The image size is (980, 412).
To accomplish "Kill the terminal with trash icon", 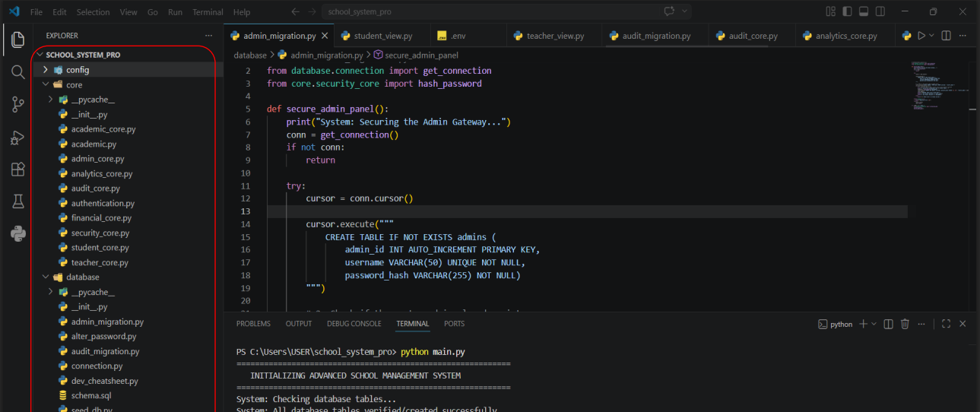I will pos(905,324).
